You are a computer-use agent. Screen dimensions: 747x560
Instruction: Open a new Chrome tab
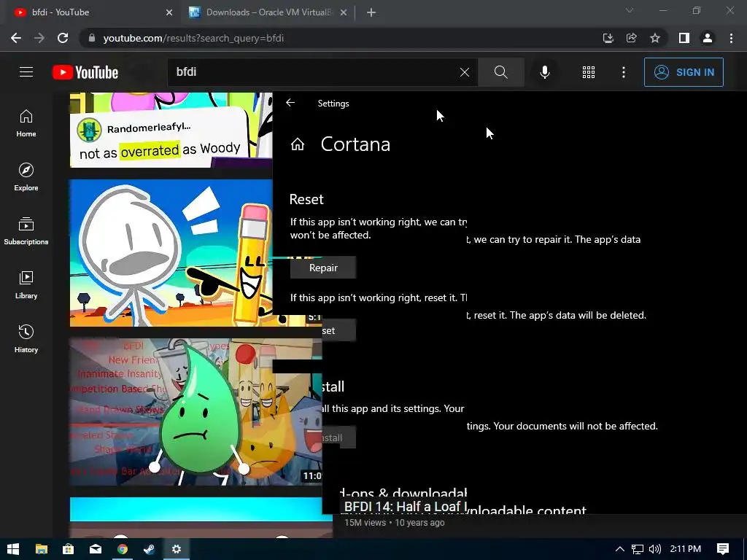pyautogui.click(x=371, y=12)
